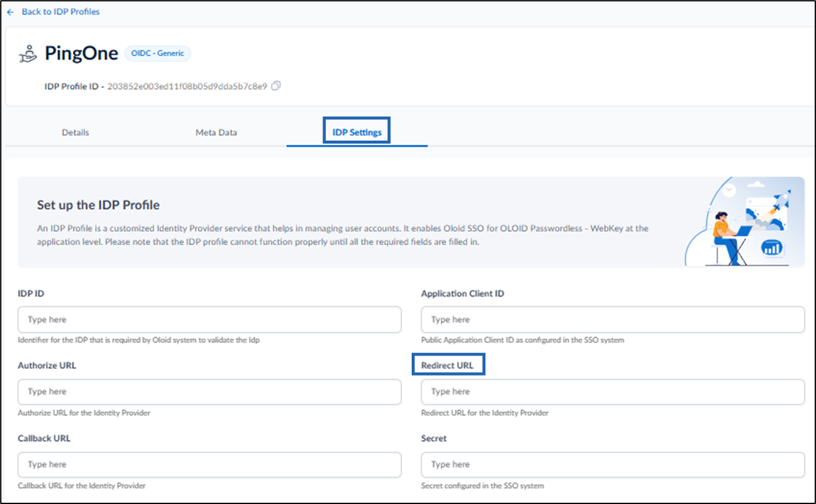The width and height of the screenshot is (816, 504).
Task: Click helper text 'Identifier for the IDP that is required'
Action: [x=138, y=340]
